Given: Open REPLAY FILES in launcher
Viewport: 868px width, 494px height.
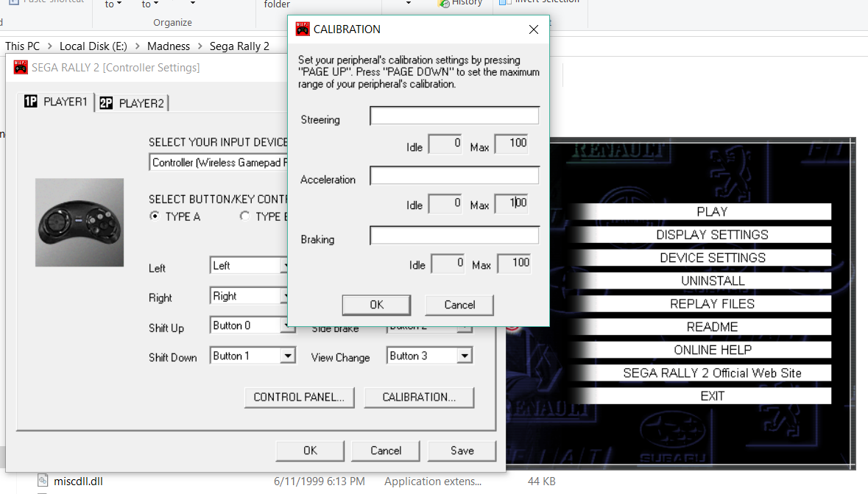Looking at the screenshot, I should pyautogui.click(x=712, y=303).
